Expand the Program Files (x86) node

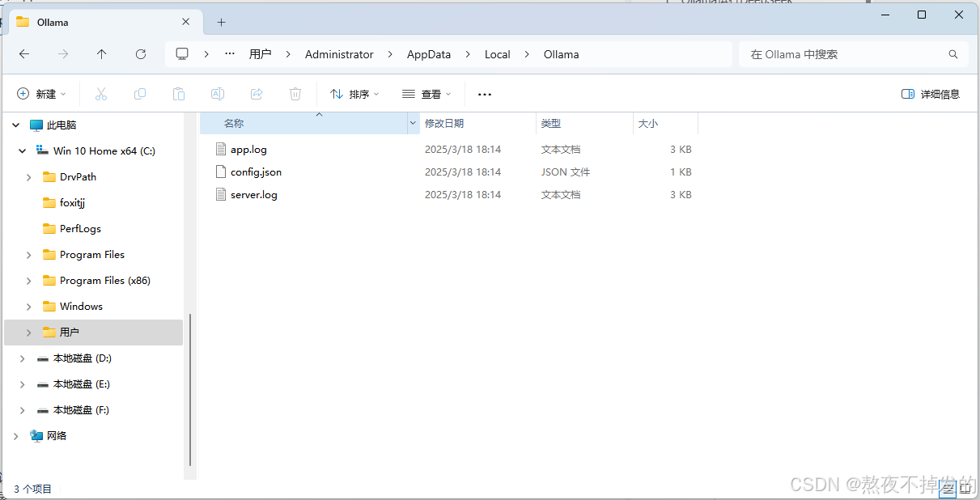tap(29, 281)
